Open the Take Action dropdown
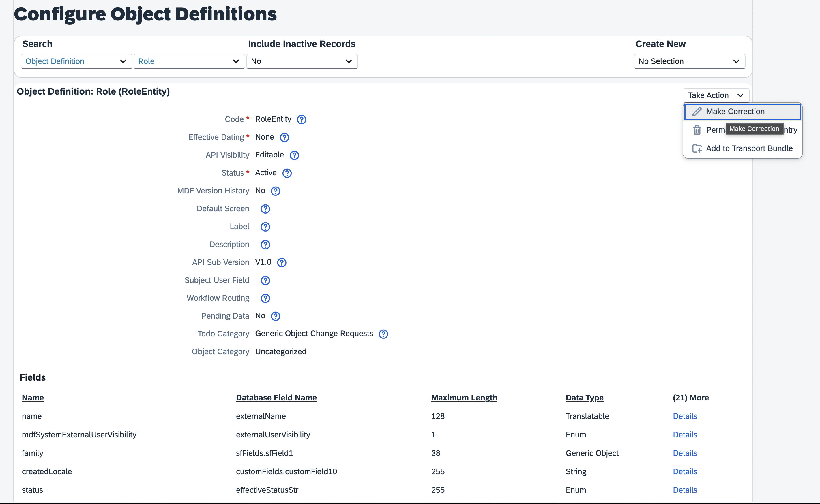This screenshot has height=504, width=820. [x=716, y=95]
